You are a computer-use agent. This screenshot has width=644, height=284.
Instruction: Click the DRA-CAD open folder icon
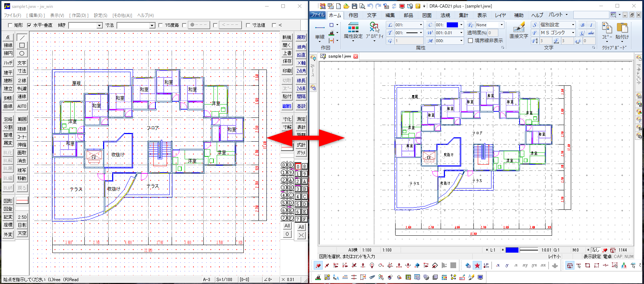pyautogui.click(x=346, y=6)
